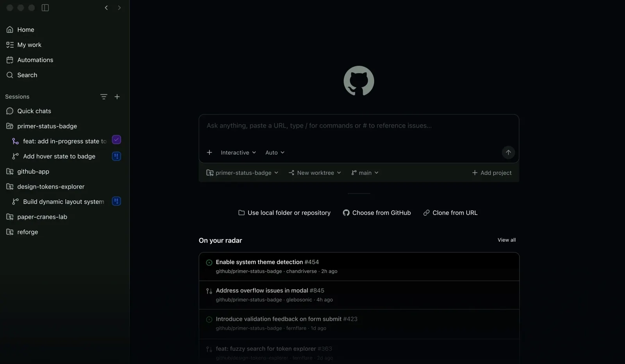Click magnifier icon next to Search
625x364 pixels.
[10, 75]
